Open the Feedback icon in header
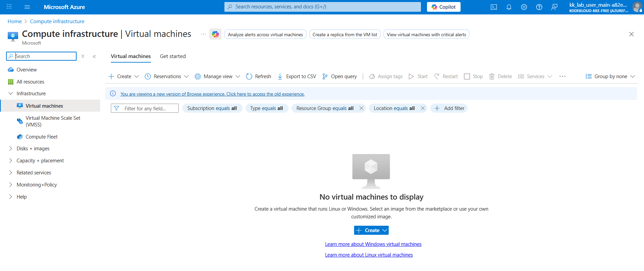The image size is (644, 271). click(x=554, y=7)
